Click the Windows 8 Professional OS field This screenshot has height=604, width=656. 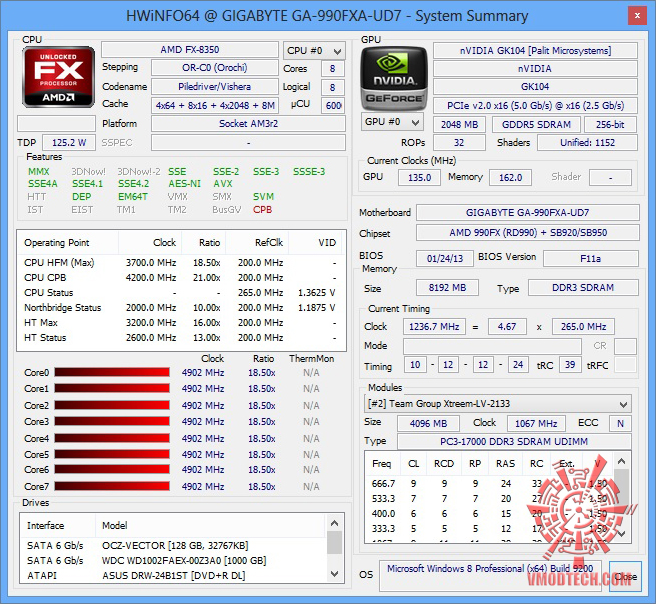tap(490, 576)
